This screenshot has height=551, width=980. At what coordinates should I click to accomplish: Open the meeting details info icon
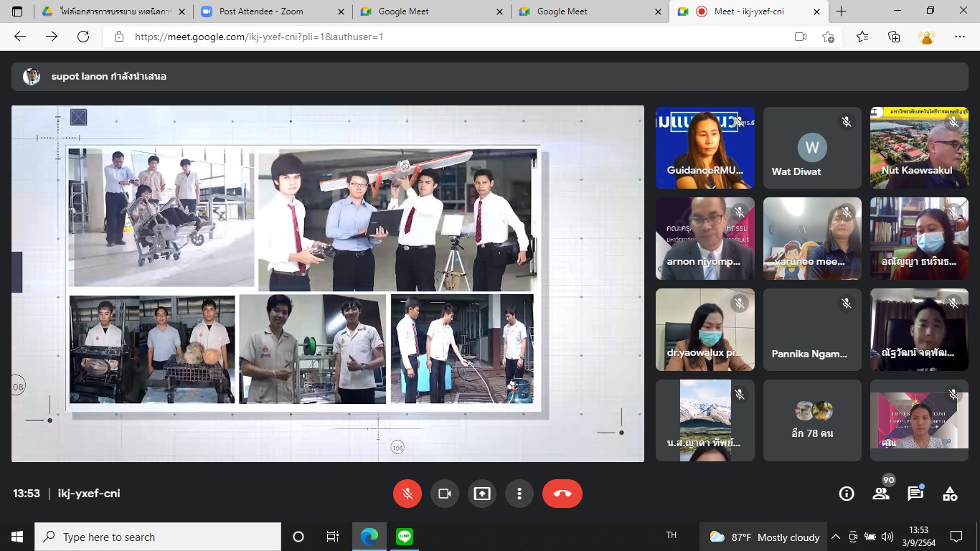pyautogui.click(x=847, y=494)
